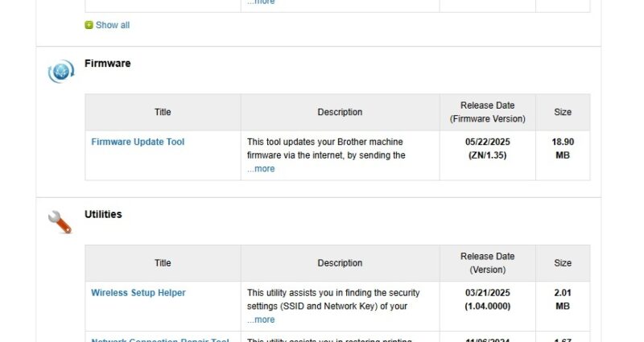
Task: Click the Firmware section heading
Action: coord(108,64)
